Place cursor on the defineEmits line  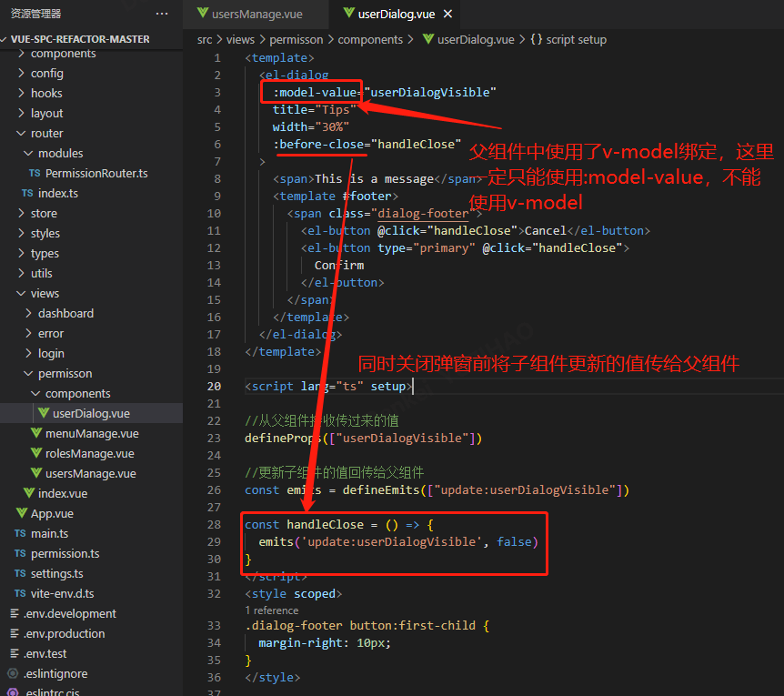coord(437,490)
